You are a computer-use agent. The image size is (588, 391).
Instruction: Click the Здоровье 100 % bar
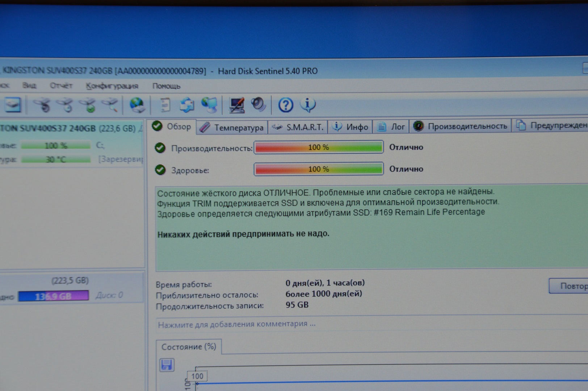point(319,169)
